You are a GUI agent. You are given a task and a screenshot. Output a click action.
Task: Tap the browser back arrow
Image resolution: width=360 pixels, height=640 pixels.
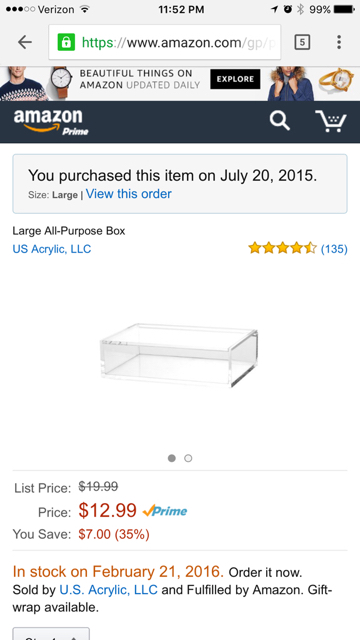coord(25,42)
